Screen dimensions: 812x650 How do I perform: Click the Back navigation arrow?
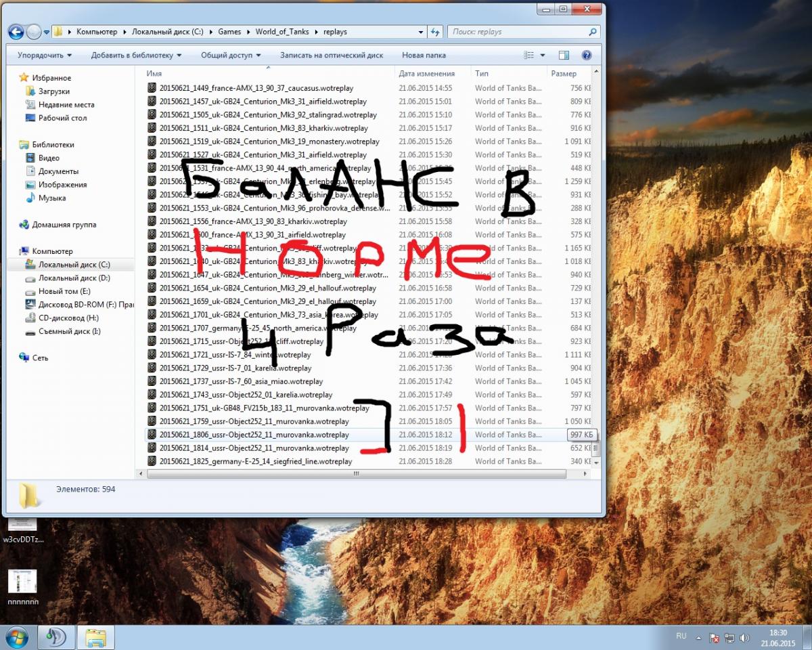click(16, 32)
